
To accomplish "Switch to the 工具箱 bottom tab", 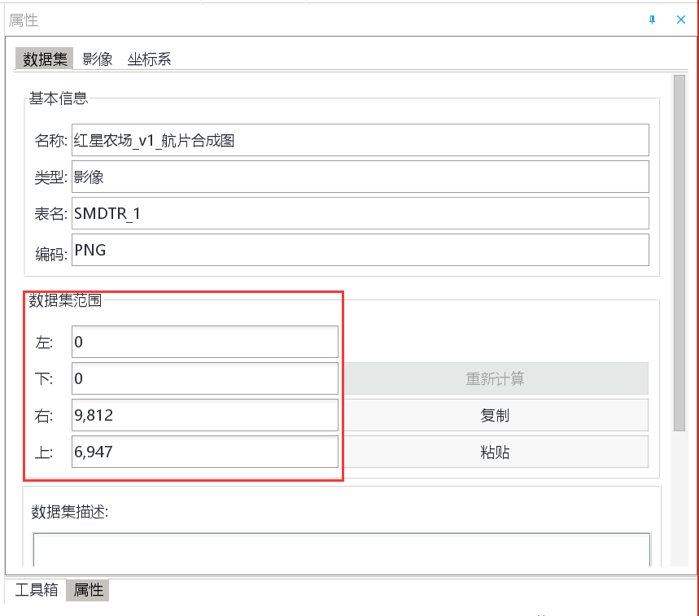I will [36, 590].
